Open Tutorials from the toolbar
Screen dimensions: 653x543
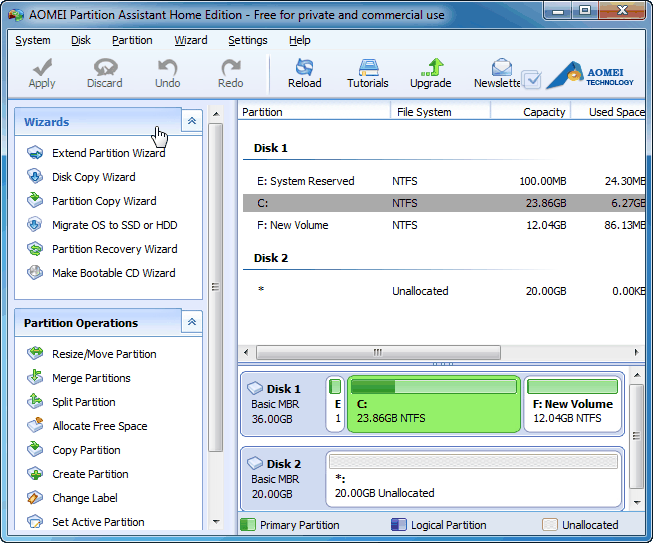pos(368,67)
